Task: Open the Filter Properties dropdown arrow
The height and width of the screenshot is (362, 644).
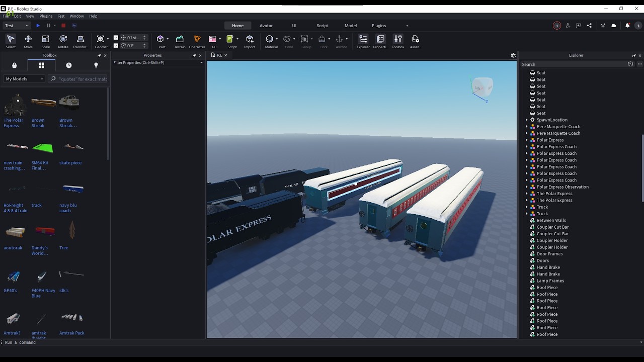Action: 201,63
